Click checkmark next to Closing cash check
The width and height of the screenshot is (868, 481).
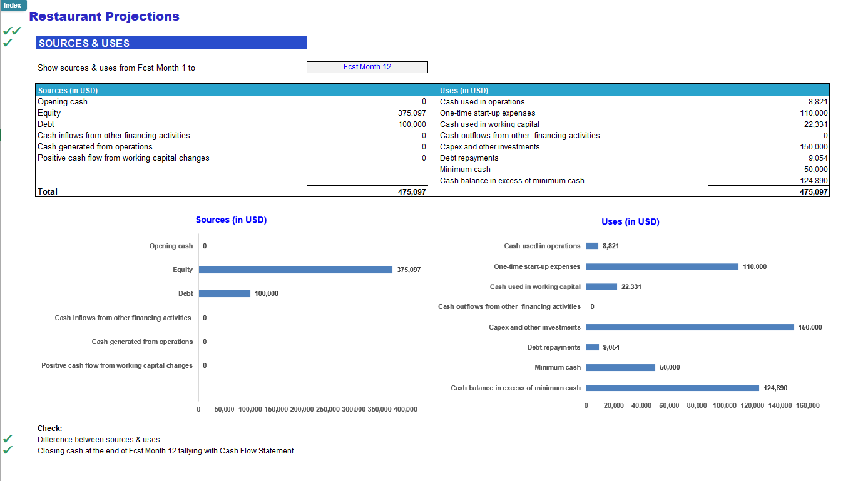click(8, 450)
